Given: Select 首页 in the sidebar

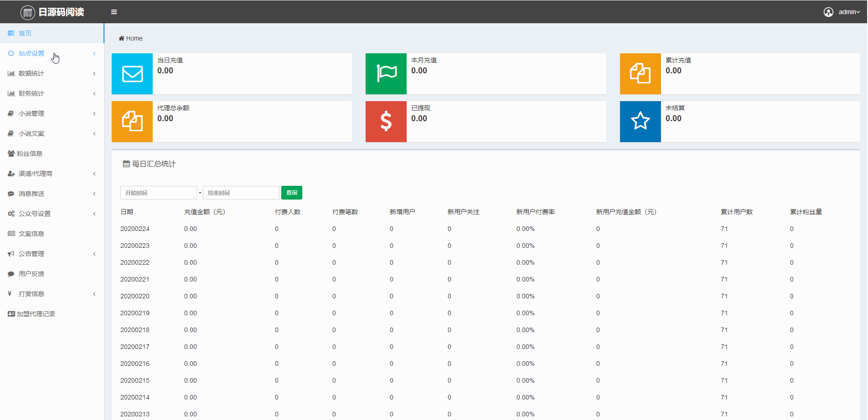Looking at the screenshot, I should pyautogui.click(x=25, y=33).
